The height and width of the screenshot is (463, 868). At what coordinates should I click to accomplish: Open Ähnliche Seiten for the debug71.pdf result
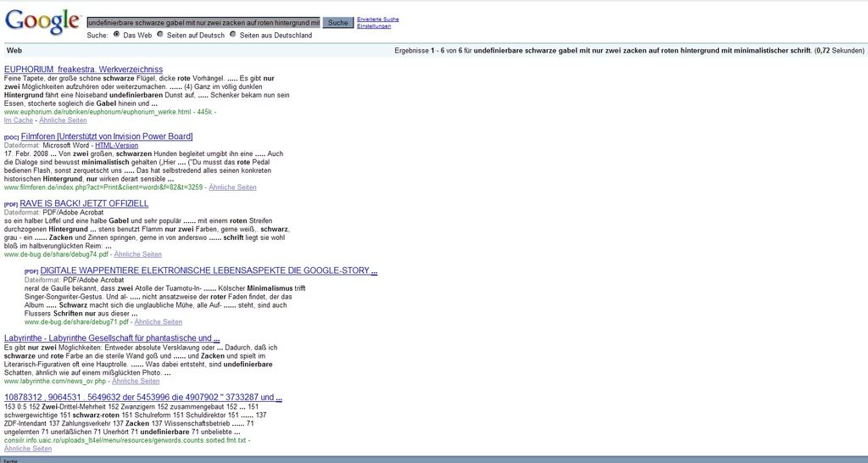coord(159,321)
